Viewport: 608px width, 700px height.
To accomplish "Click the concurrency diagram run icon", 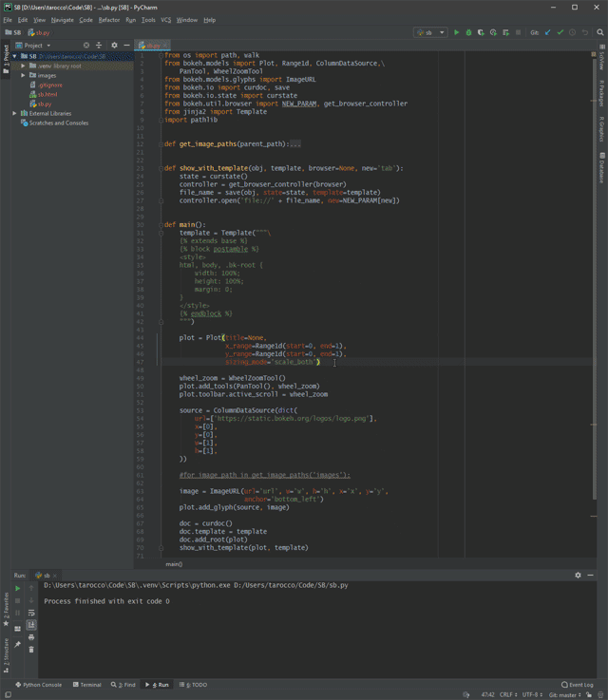I will (505, 32).
